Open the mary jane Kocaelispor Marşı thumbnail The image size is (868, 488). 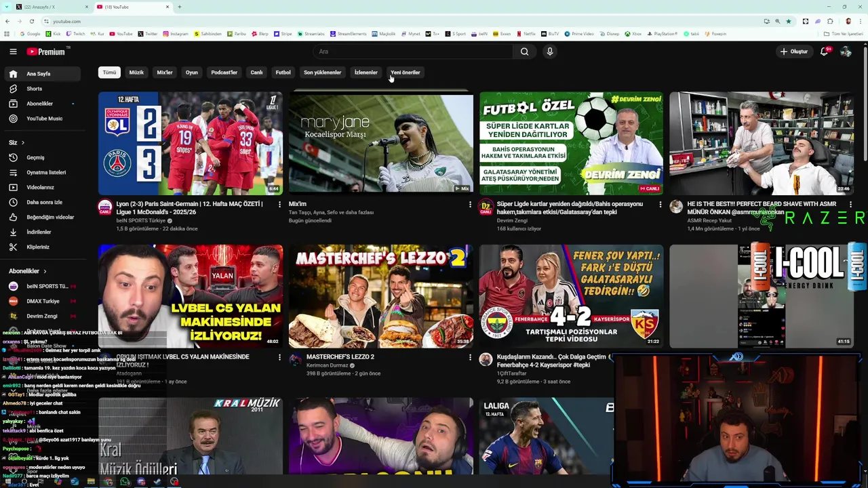tap(381, 143)
